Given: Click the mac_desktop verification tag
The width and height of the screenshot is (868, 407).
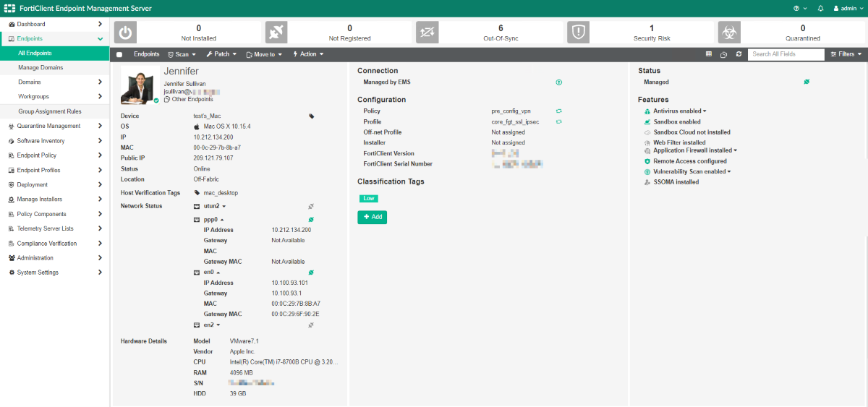Looking at the screenshot, I should pos(217,193).
